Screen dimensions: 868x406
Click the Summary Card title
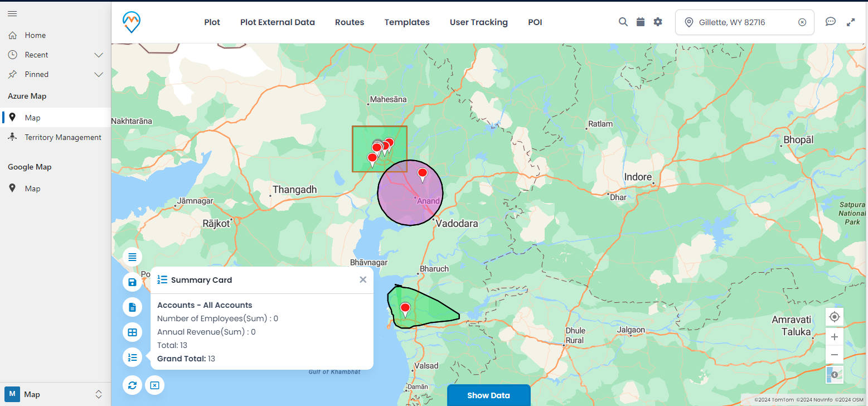(x=201, y=280)
